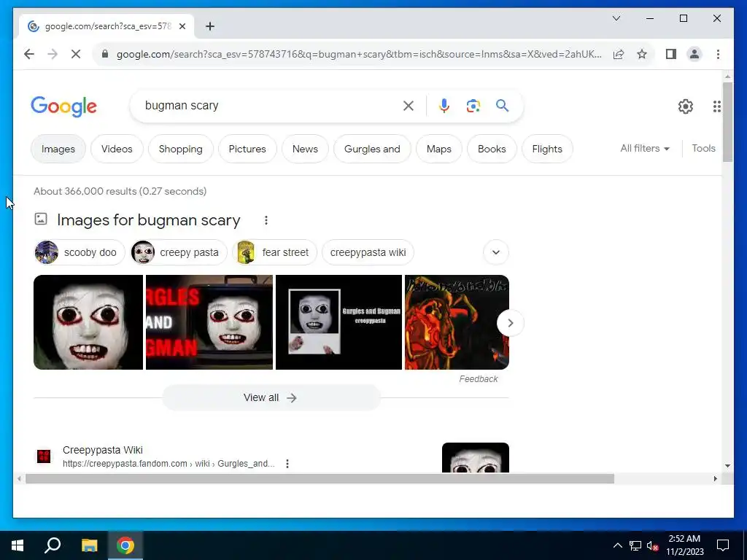Select the Flights filter tab

click(547, 149)
